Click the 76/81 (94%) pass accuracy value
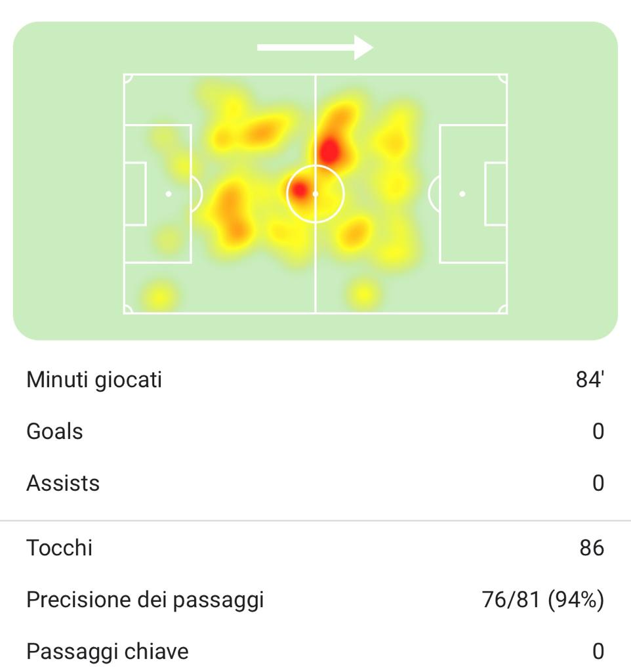This screenshot has height=672, width=631. click(x=542, y=599)
